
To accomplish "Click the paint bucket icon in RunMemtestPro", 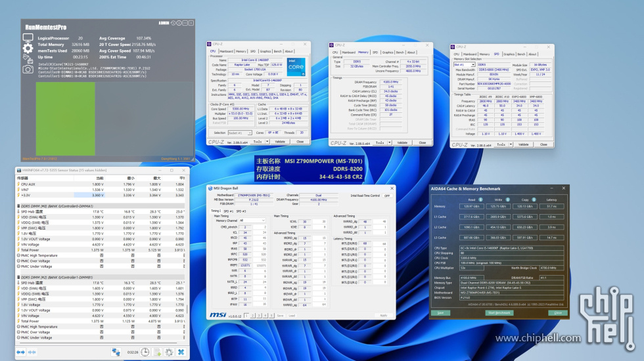I will (x=28, y=59).
